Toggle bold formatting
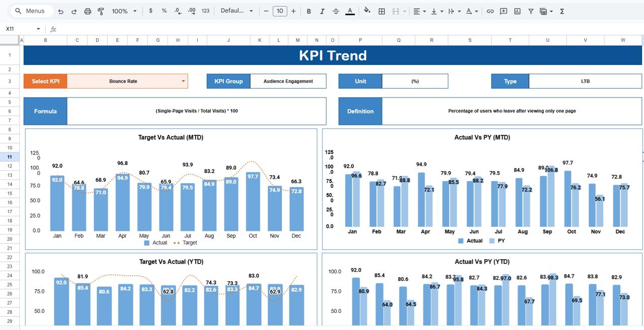This screenshot has height=330, width=644. pyautogui.click(x=308, y=11)
